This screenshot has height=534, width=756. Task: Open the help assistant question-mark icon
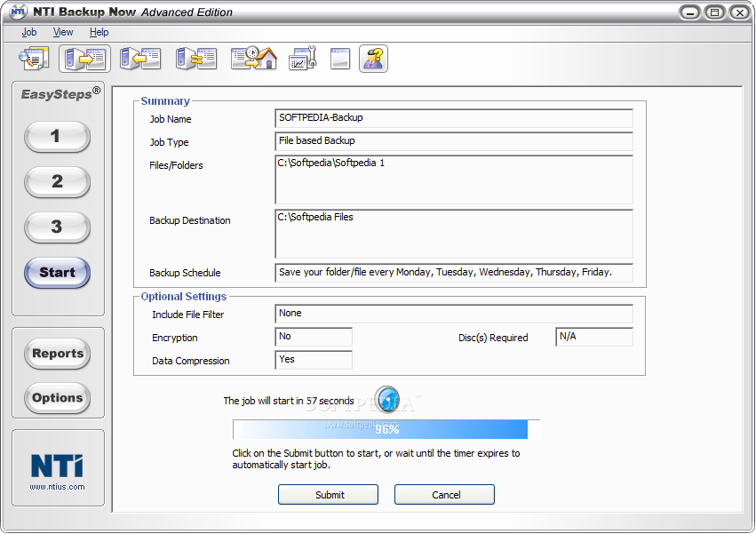click(373, 59)
